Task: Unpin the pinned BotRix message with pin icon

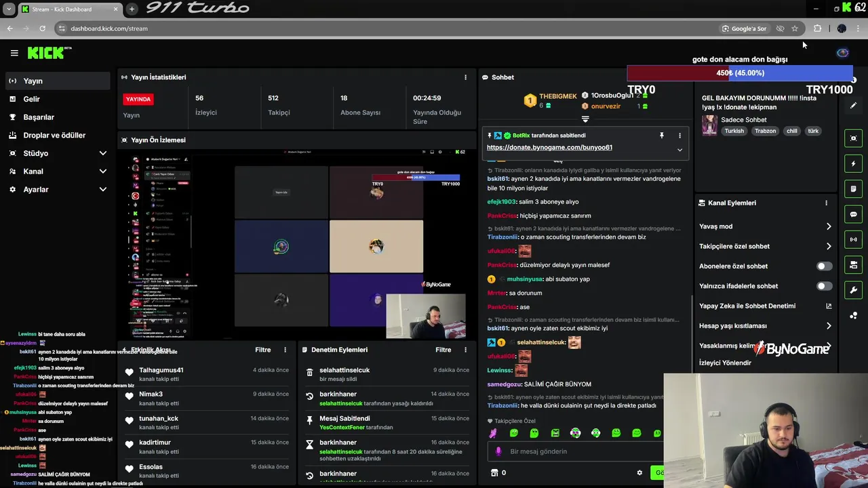Action: [662, 136]
